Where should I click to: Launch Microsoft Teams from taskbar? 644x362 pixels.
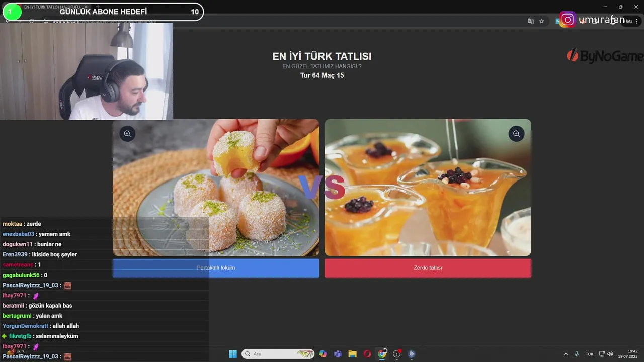click(338, 354)
